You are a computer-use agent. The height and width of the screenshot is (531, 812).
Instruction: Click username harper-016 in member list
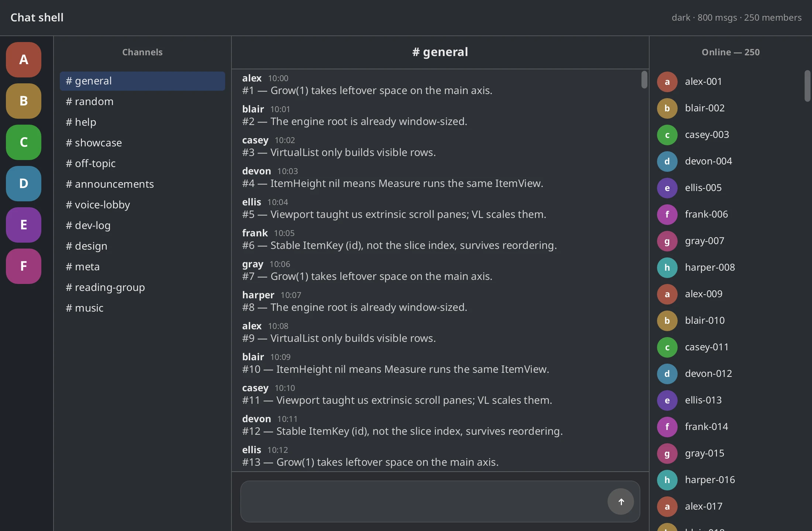(x=710, y=480)
